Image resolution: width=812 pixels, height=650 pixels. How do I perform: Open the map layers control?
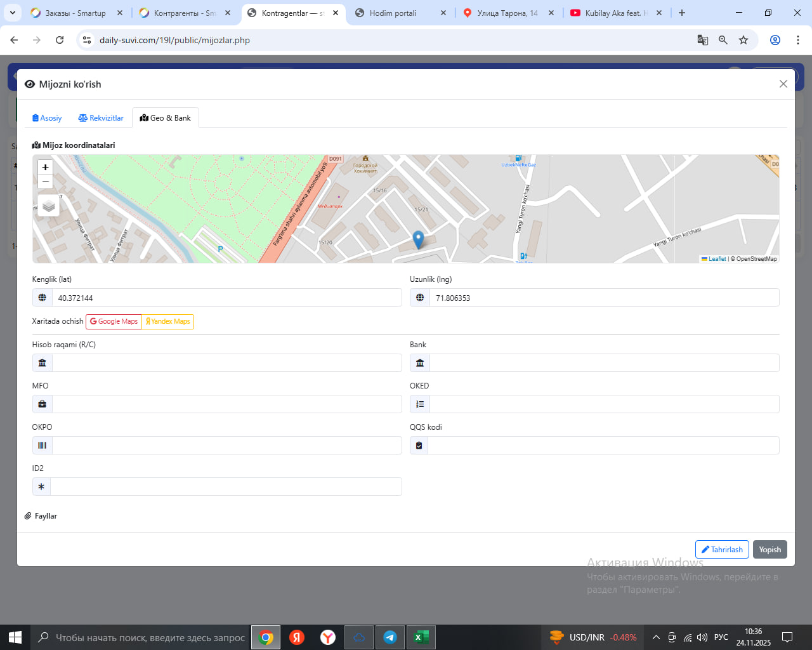pos(49,206)
